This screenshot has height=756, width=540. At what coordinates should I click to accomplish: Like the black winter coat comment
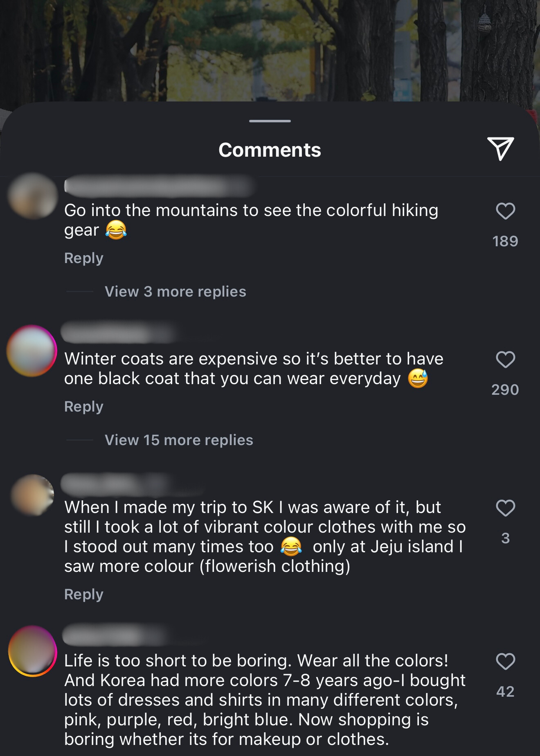coord(505,360)
